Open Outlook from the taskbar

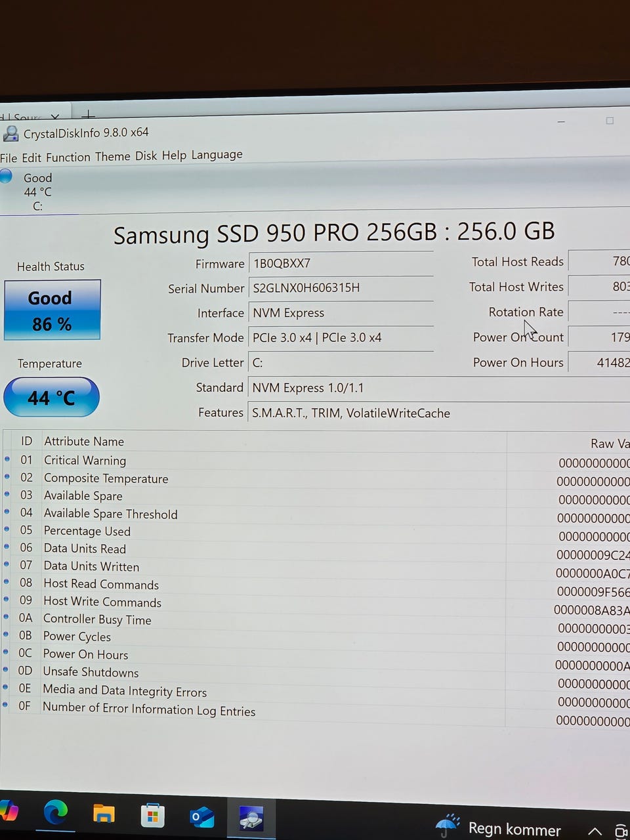pos(201,817)
